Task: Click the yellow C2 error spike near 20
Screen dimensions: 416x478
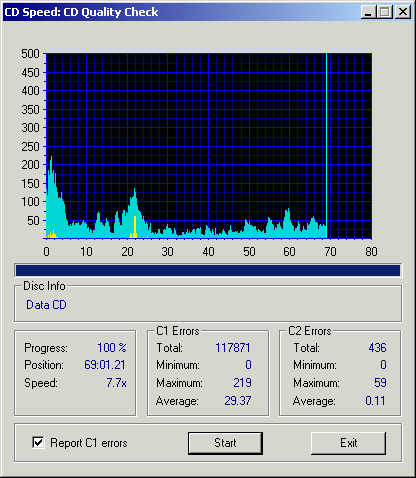Action: coord(135,227)
